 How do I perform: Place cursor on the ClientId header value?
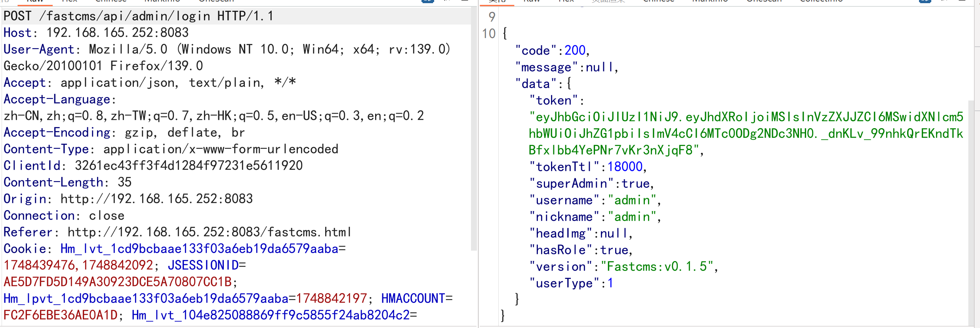tap(189, 166)
